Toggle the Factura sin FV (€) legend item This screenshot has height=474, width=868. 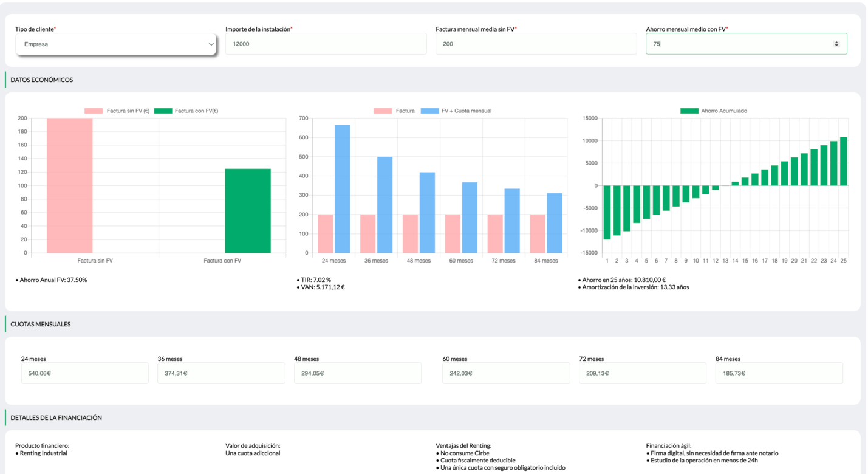pos(117,111)
